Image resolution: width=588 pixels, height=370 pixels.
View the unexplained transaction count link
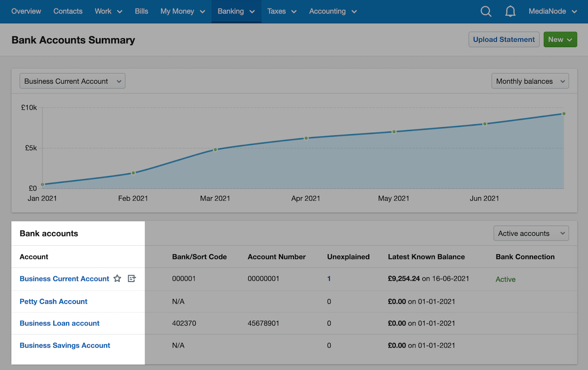[x=329, y=279]
